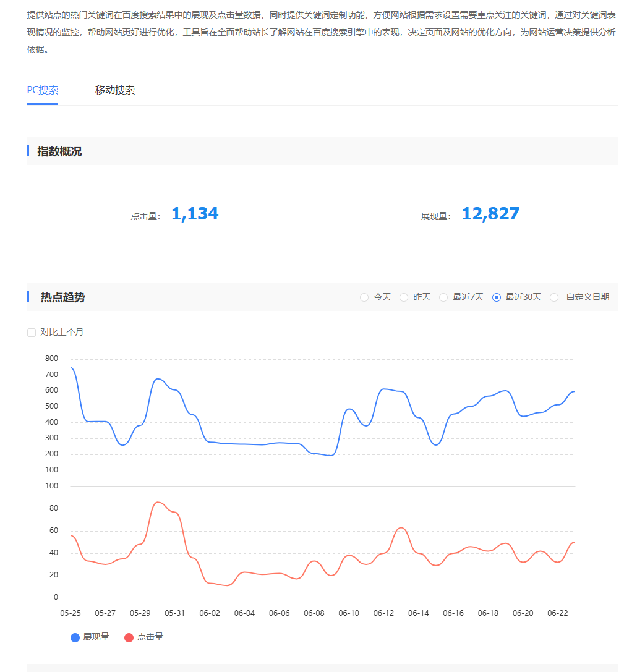Select the 昨天 date range option
Screen dimensions: 624x672
click(x=404, y=297)
